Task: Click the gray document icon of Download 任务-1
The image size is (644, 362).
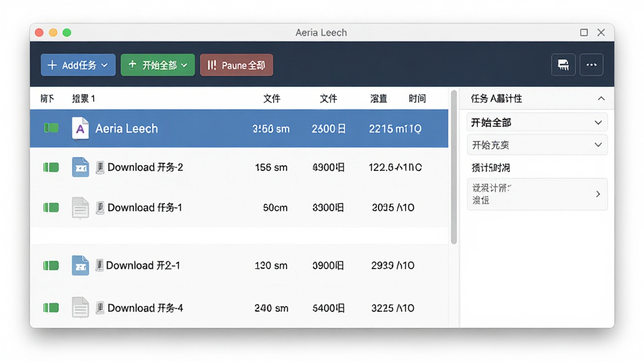Action: coord(80,207)
